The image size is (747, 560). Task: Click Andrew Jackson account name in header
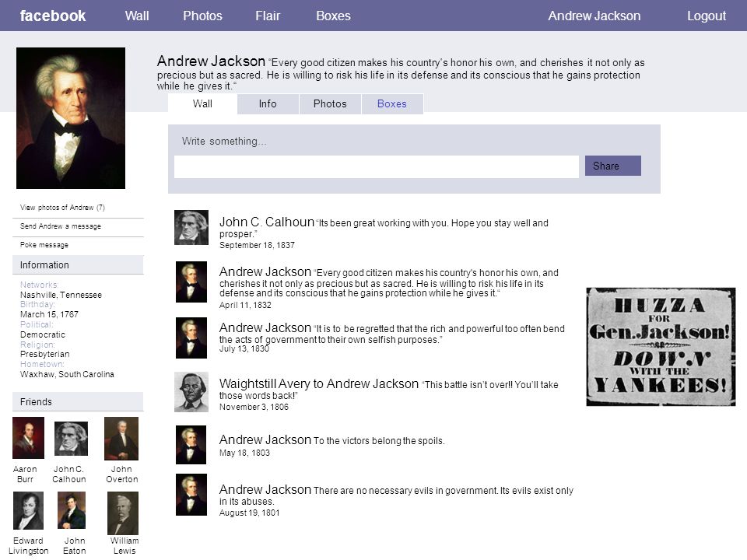click(x=594, y=16)
